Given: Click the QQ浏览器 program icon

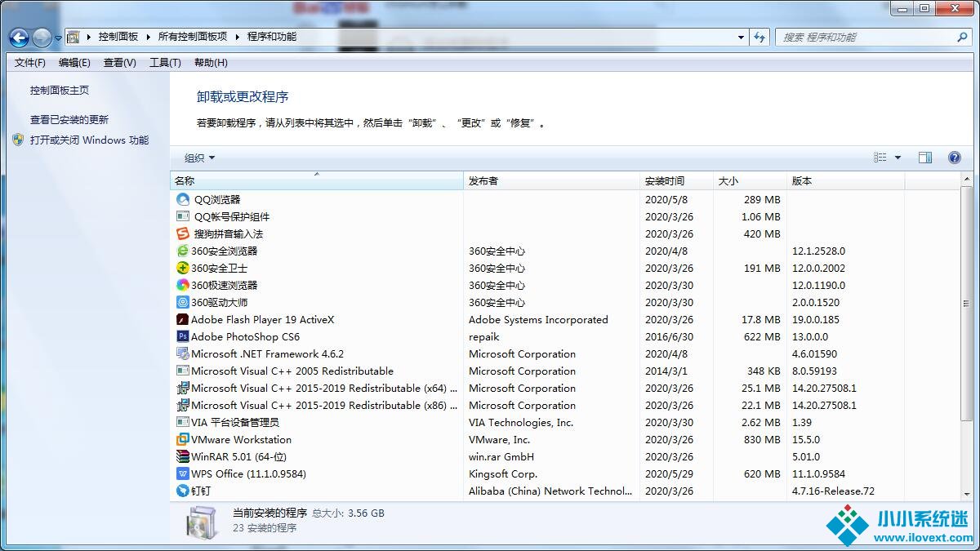Looking at the screenshot, I should [183, 199].
